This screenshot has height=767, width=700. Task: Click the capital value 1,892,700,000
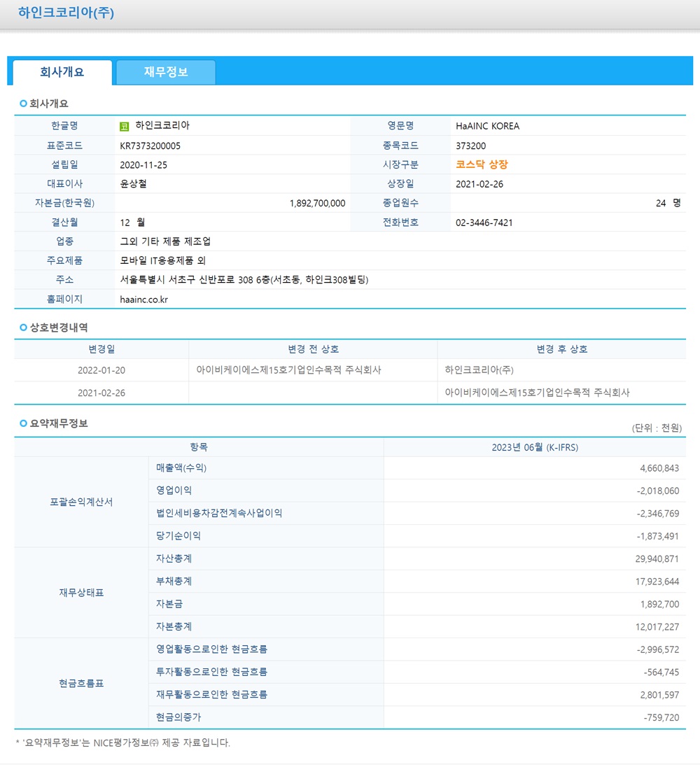click(x=318, y=203)
